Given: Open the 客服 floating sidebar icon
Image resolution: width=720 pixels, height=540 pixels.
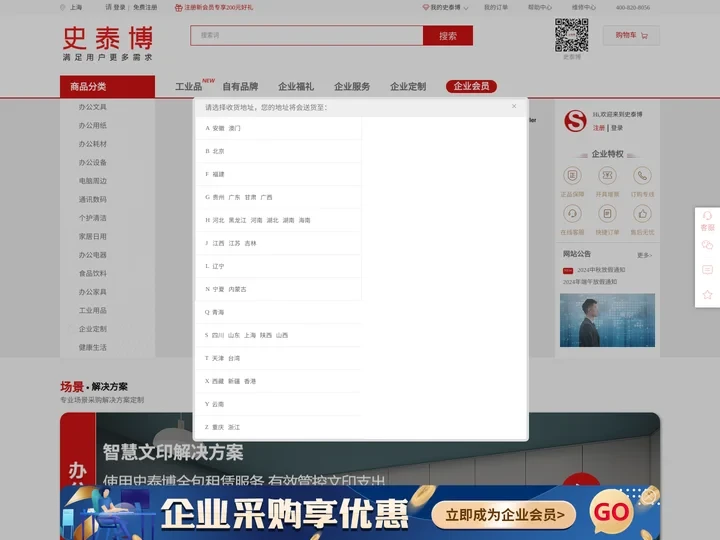Looking at the screenshot, I should click(x=707, y=221).
